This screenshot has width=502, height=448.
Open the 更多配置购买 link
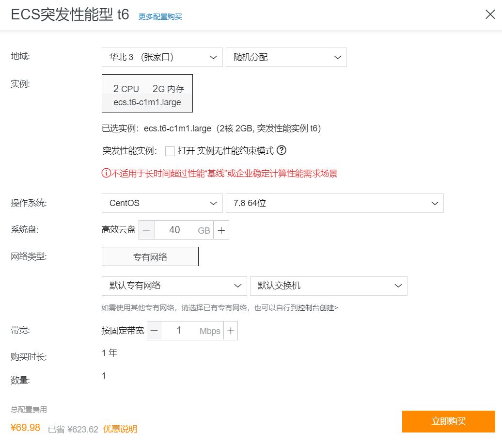pos(160,16)
